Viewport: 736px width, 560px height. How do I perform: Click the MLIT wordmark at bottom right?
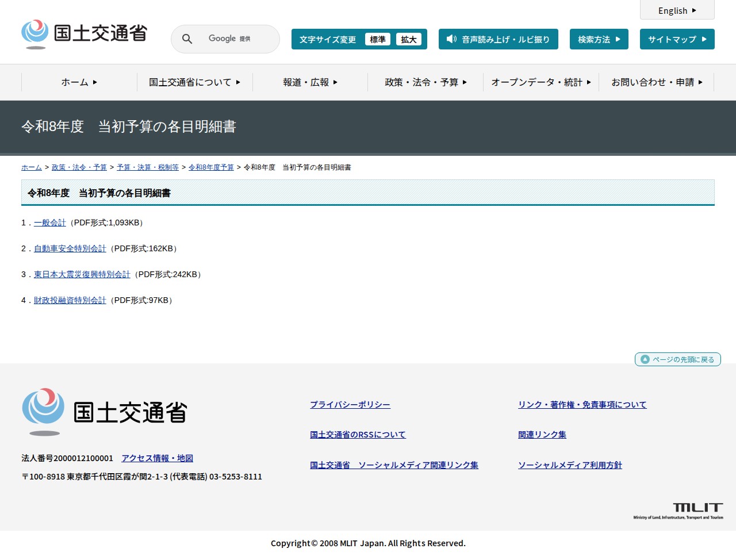[x=697, y=508]
